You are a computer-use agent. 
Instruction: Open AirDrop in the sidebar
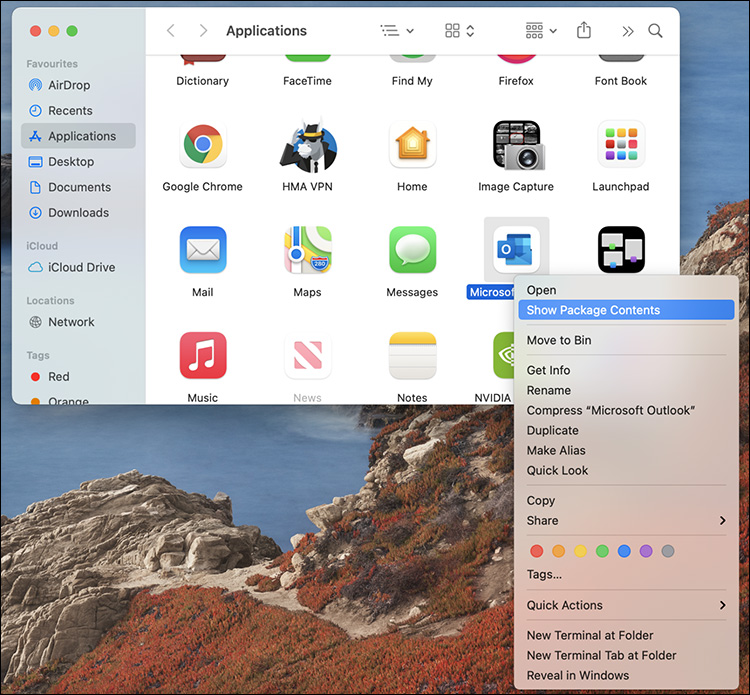(x=78, y=85)
